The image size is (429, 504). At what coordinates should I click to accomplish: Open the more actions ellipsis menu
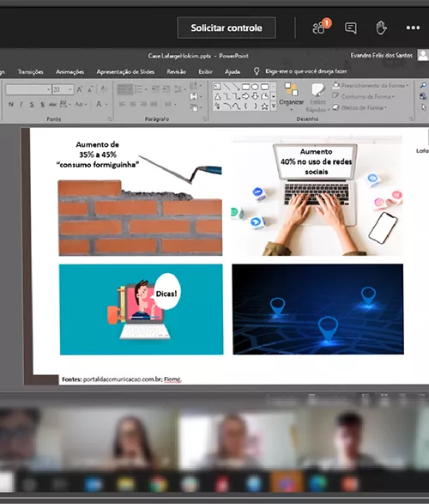(x=413, y=28)
